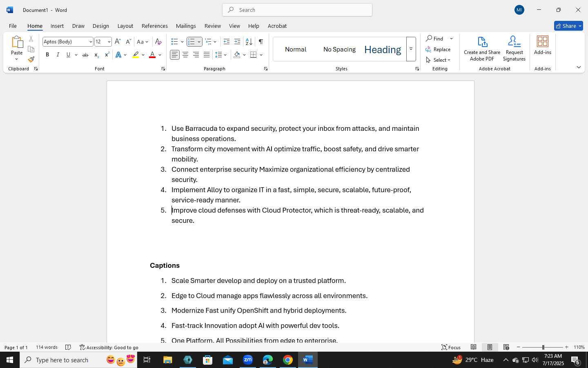This screenshot has width=588, height=368.
Task: Click the Share button
Action: pyautogui.click(x=568, y=26)
